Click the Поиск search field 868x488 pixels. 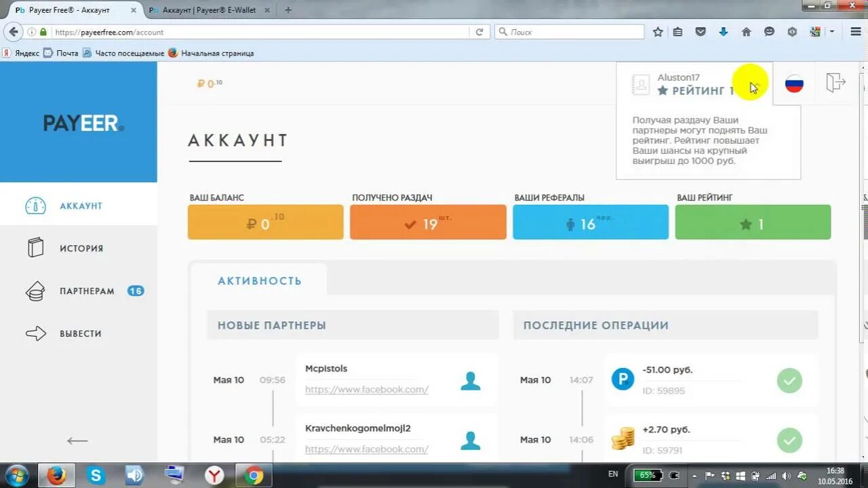coord(570,32)
